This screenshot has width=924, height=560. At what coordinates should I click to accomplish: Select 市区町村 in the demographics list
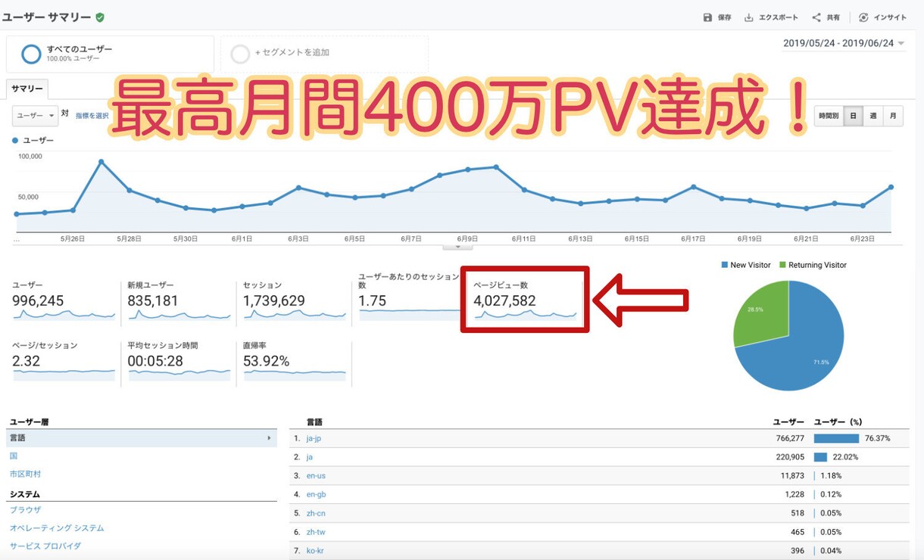(25, 474)
